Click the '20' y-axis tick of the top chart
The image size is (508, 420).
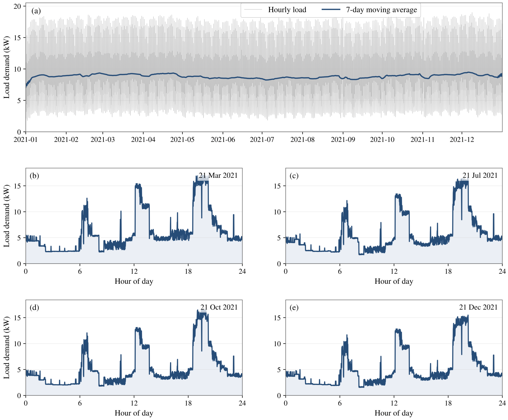pos(17,6)
